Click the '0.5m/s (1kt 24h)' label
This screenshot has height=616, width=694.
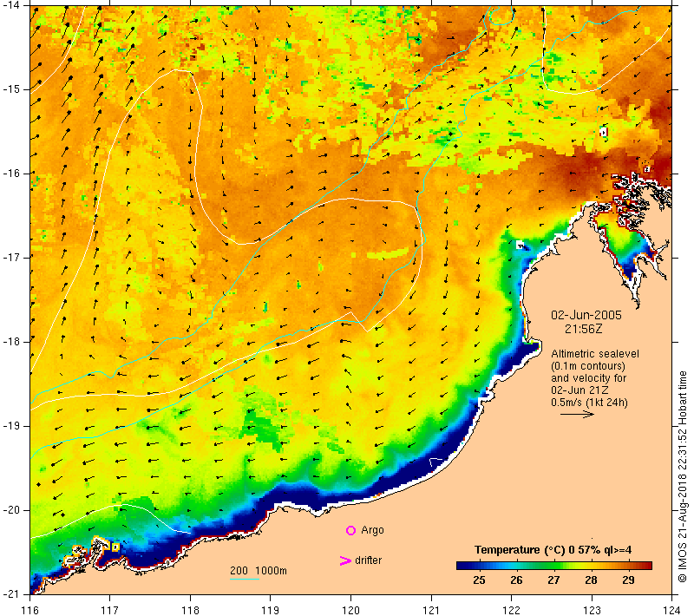(x=589, y=403)
